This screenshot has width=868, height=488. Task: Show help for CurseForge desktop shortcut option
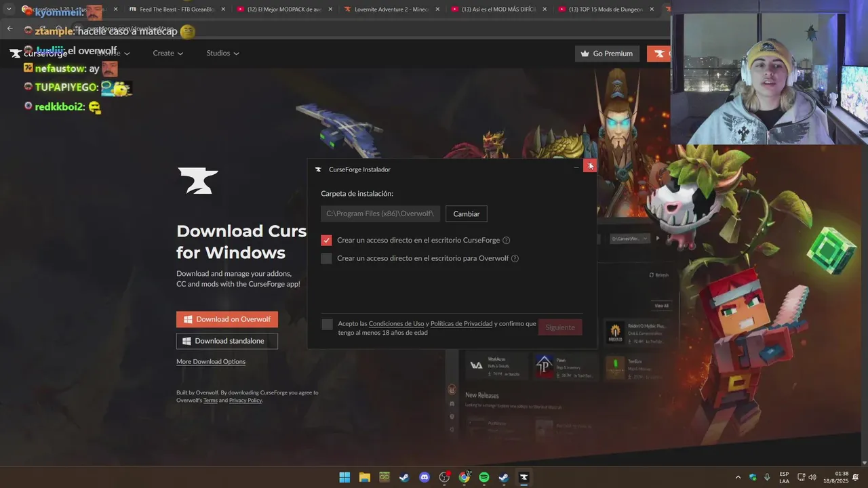tap(506, 240)
